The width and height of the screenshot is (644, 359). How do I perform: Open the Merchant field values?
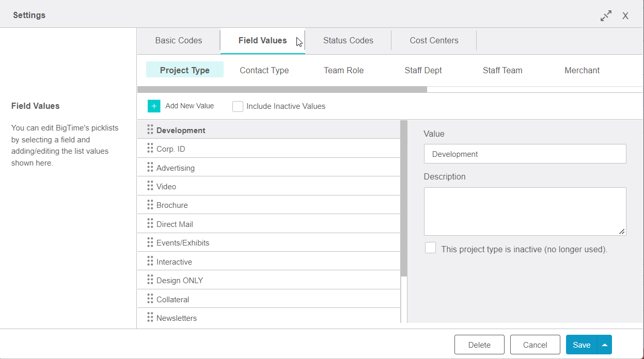pyautogui.click(x=582, y=70)
